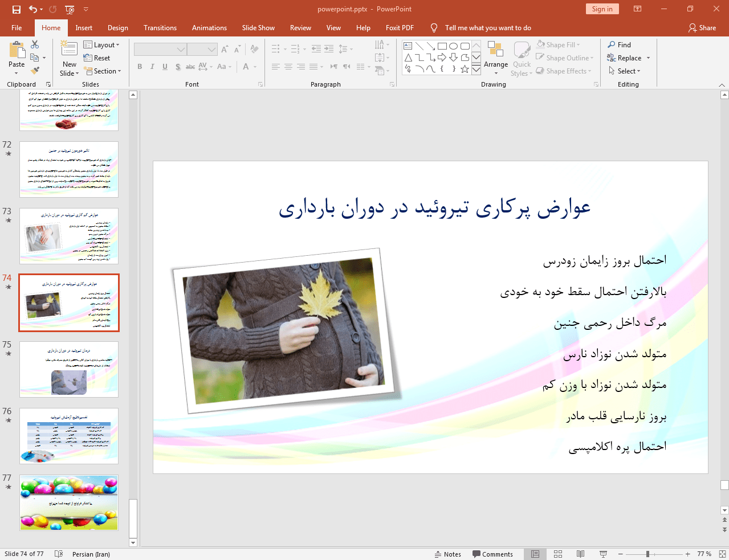This screenshot has height=560, width=729.
Task: Click the zoom out minus button
Action: coord(621,554)
